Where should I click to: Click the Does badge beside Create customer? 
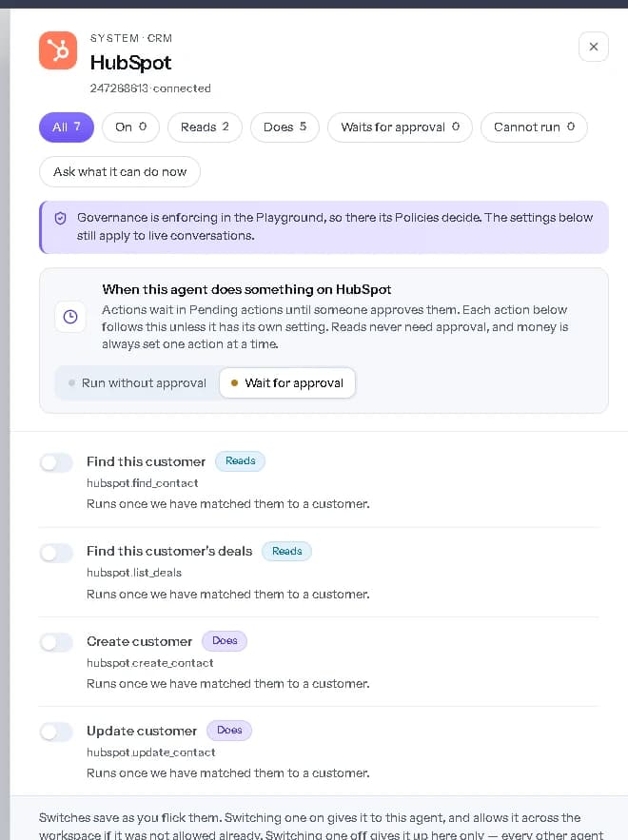click(225, 641)
